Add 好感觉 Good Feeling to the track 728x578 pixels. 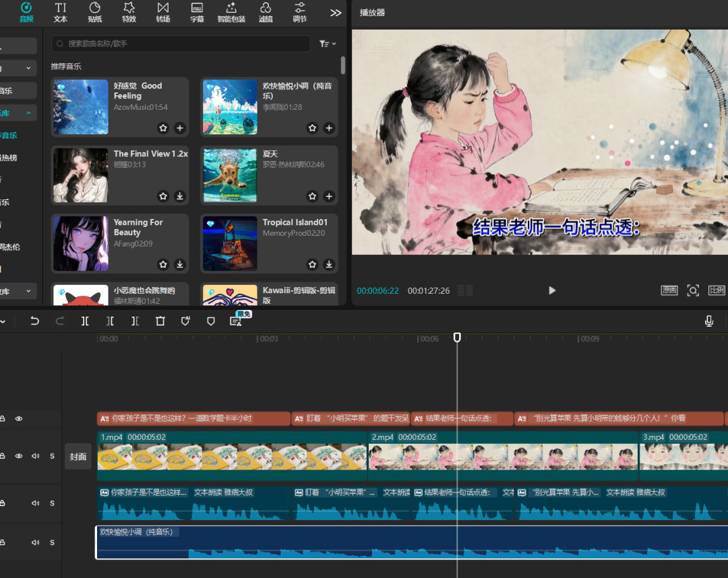click(180, 128)
